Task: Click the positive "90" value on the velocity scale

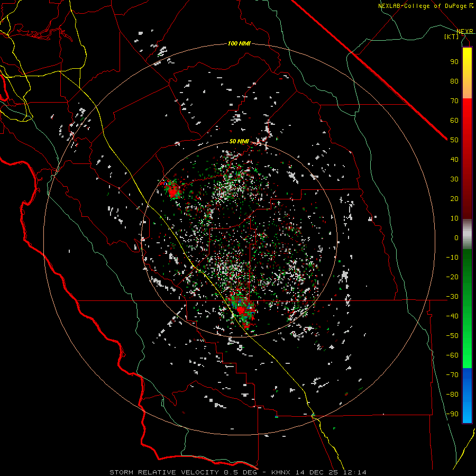Action: tap(454, 62)
